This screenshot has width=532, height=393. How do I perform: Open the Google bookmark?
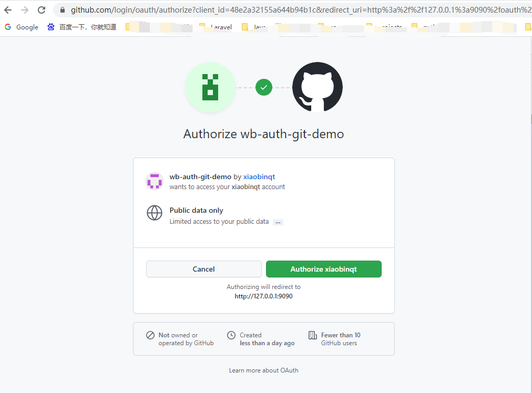click(x=22, y=27)
